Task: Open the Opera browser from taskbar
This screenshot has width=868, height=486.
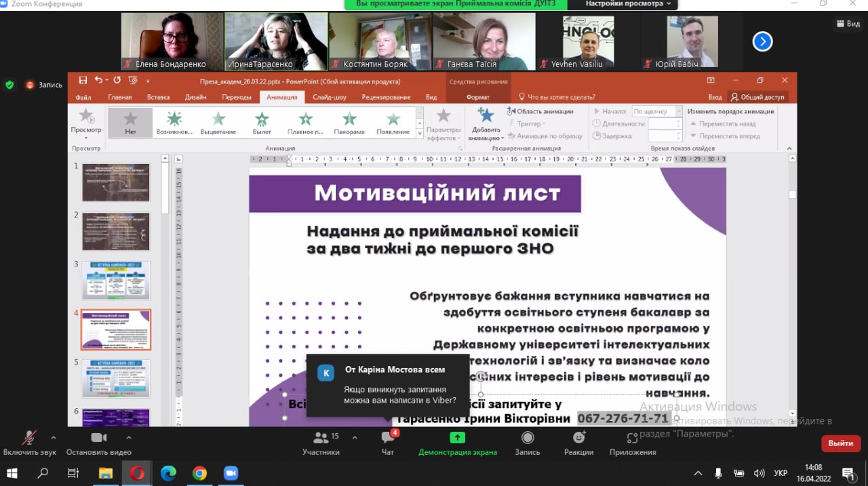Action: pyautogui.click(x=137, y=473)
